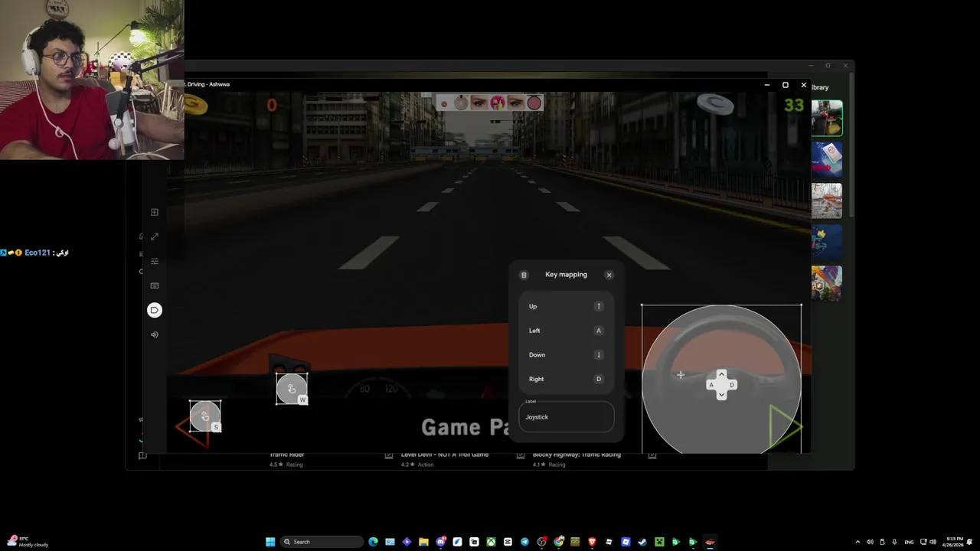Select the joystick D-pad control overlay
This screenshot has width=980, height=551.
click(x=721, y=384)
